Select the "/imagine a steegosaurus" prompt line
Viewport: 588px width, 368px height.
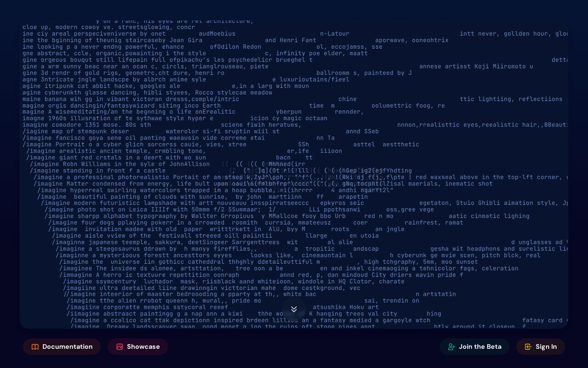pos(312,249)
